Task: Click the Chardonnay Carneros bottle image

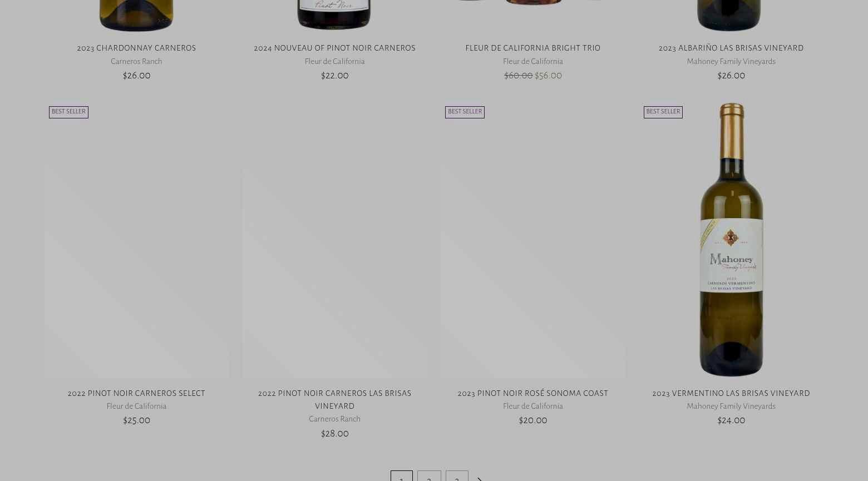Action: point(136,15)
